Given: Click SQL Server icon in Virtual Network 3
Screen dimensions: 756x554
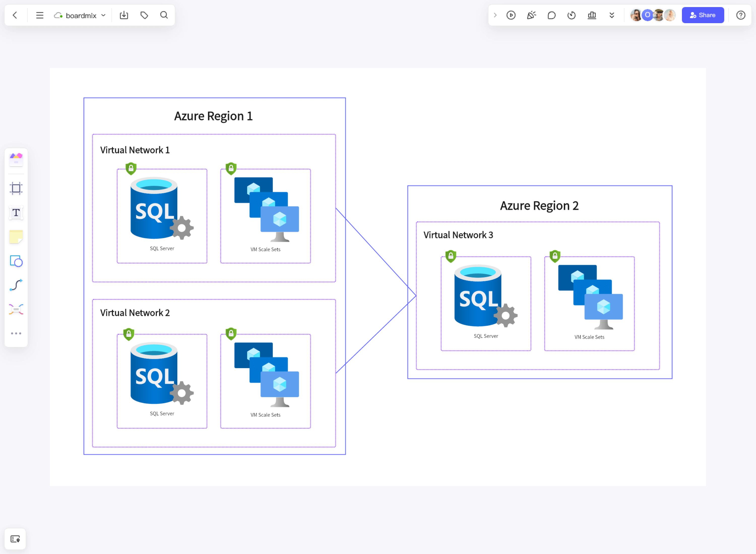Looking at the screenshot, I should (x=486, y=296).
